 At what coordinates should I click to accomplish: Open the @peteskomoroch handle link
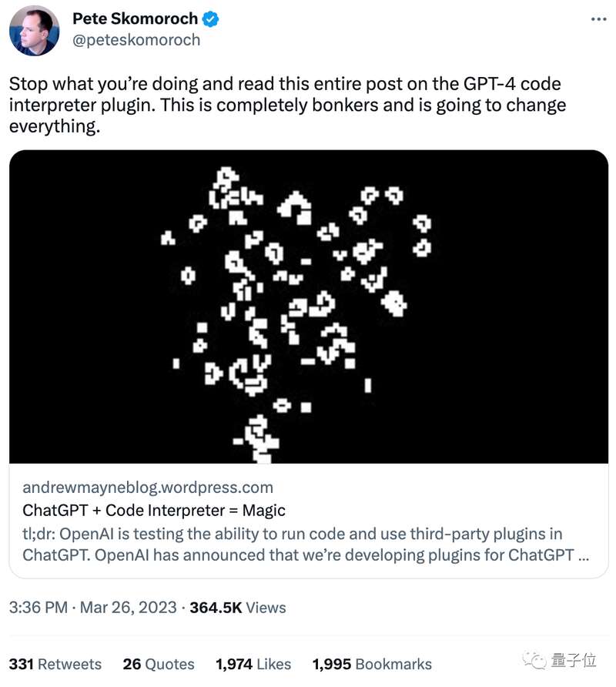136,40
